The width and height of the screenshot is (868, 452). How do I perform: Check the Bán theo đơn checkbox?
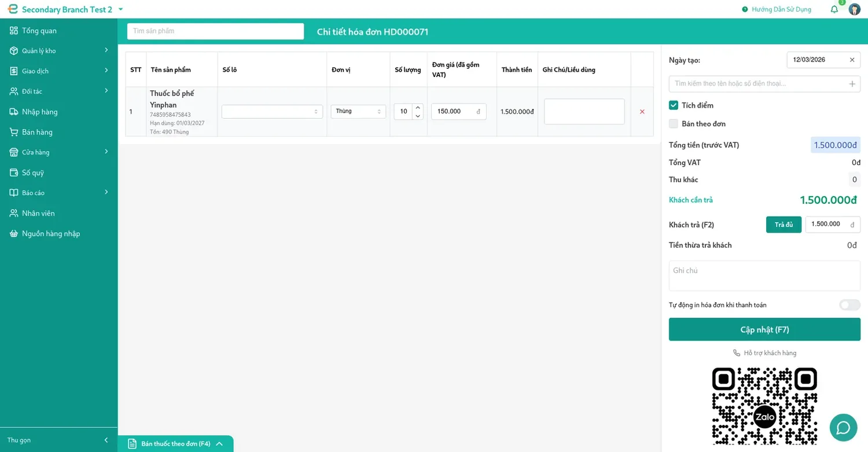(x=674, y=123)
